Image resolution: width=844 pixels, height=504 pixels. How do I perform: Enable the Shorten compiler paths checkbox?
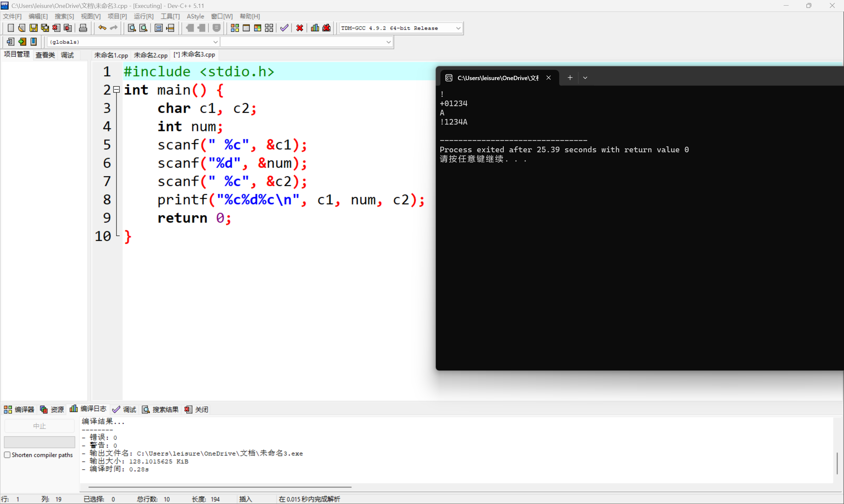coord(8,455)
